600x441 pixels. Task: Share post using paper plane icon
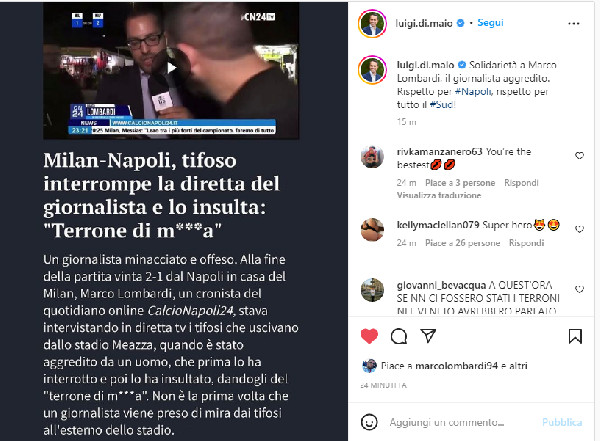pos(428,336)
